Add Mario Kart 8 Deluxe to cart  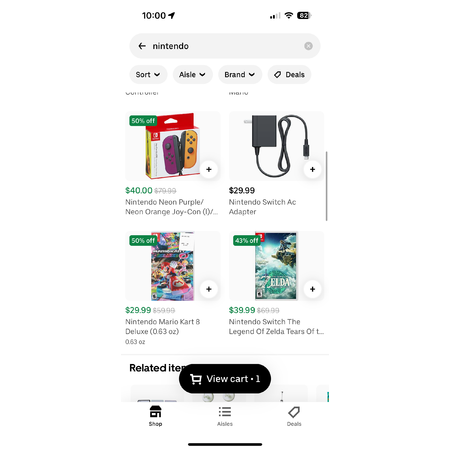[209, 289]
